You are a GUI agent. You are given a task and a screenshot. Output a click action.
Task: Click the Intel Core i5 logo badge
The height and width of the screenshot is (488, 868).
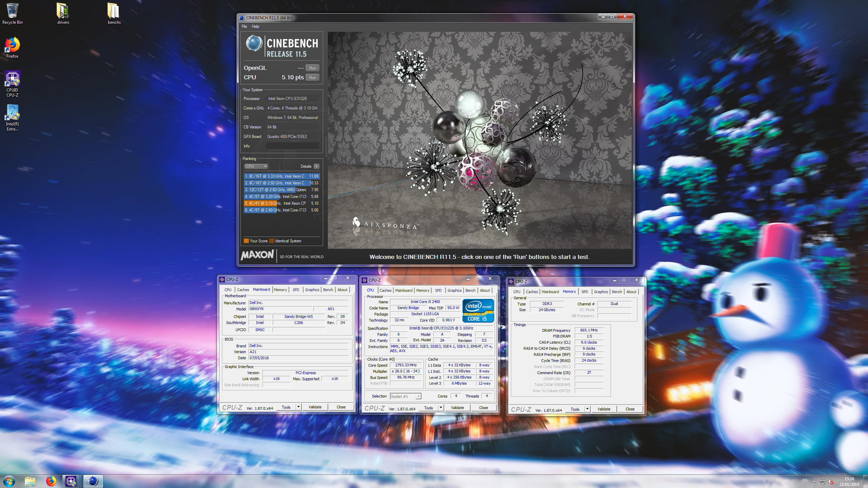(x=478, y=310)
